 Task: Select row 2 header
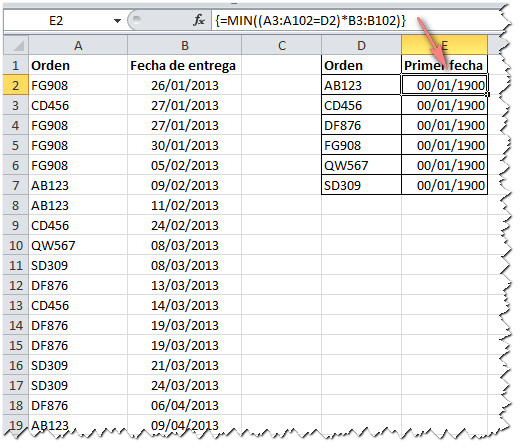coord(16,85)
